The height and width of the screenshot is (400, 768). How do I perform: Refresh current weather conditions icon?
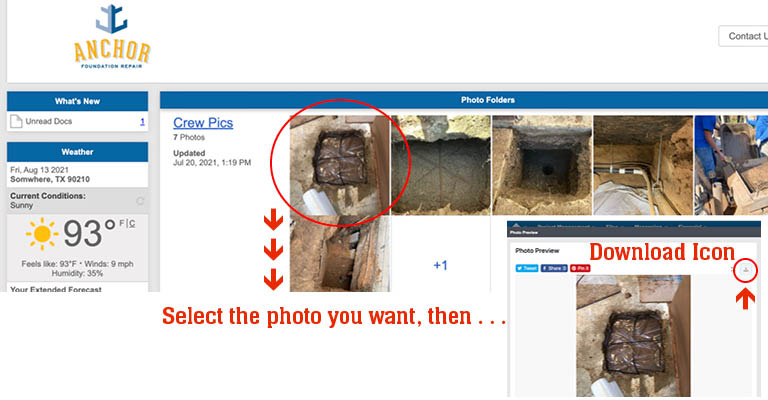140,201
